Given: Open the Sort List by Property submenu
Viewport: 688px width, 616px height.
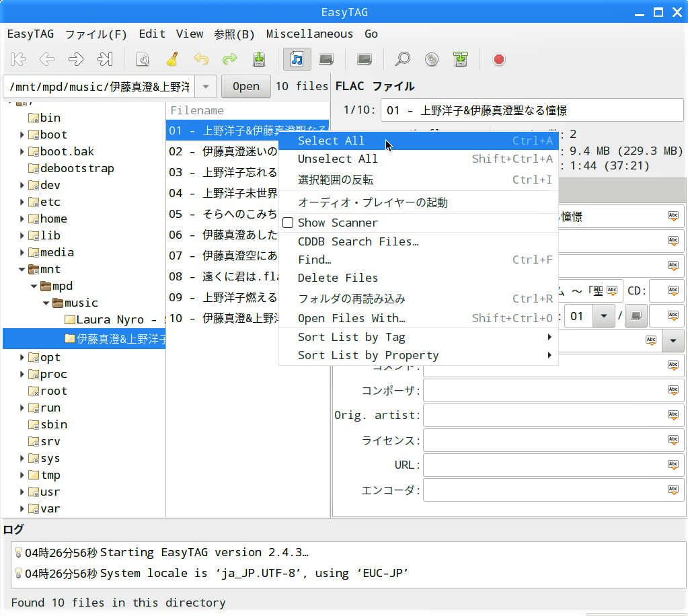Looking at the screenshot, I should coord(418,355).
